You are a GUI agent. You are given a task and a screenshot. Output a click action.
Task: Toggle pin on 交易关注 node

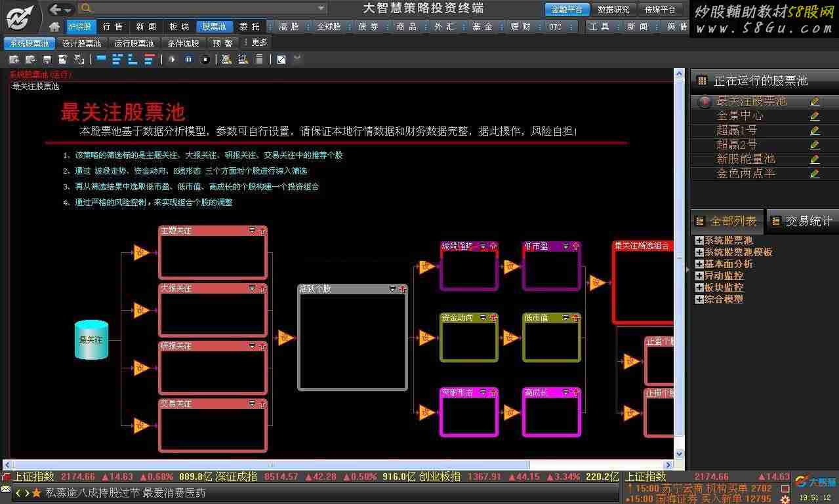(x=262, y=404)
